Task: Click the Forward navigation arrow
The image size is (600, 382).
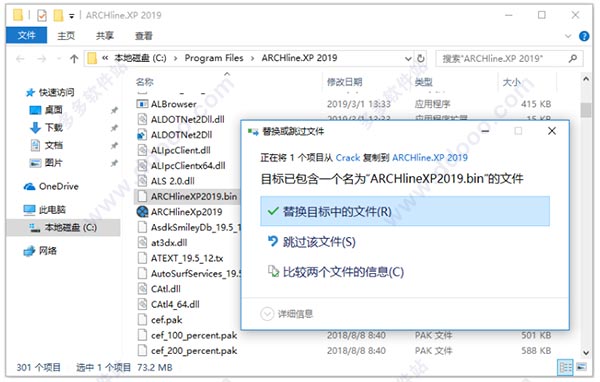Action: (x=42, y=59)
